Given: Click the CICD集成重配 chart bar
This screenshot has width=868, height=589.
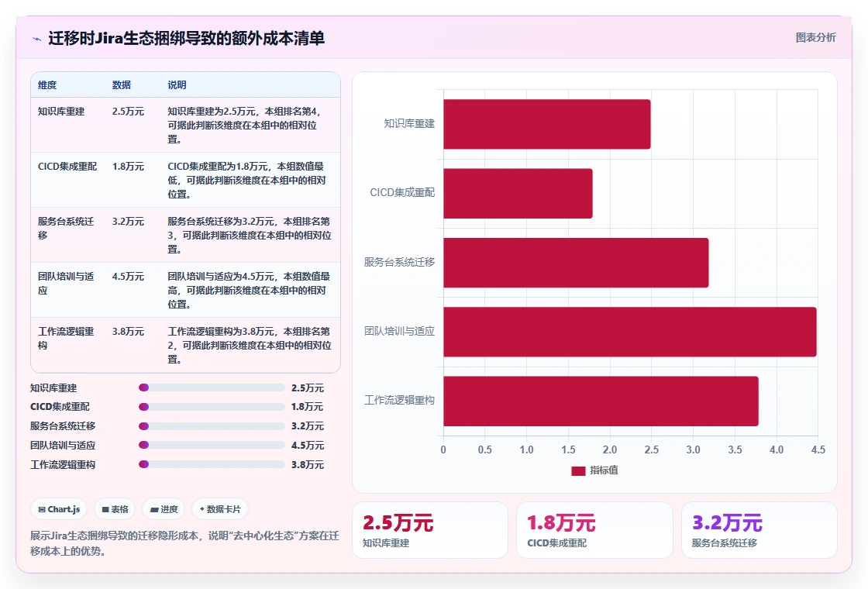Looking at the screenshot, I should click(x=518, y=193).
